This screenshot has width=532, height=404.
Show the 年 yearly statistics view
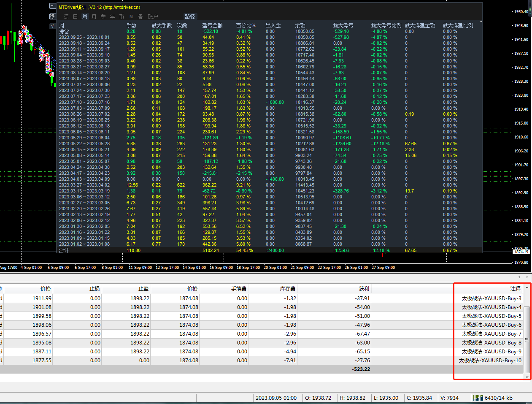pyautogui.click(x=112, y=16)
